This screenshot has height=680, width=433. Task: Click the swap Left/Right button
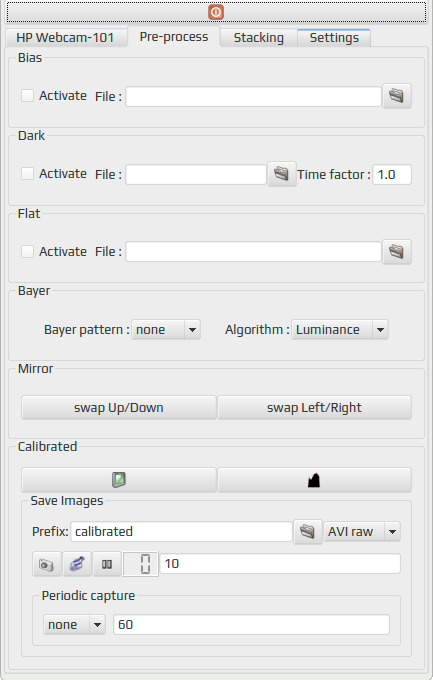[x=314, y=407]
